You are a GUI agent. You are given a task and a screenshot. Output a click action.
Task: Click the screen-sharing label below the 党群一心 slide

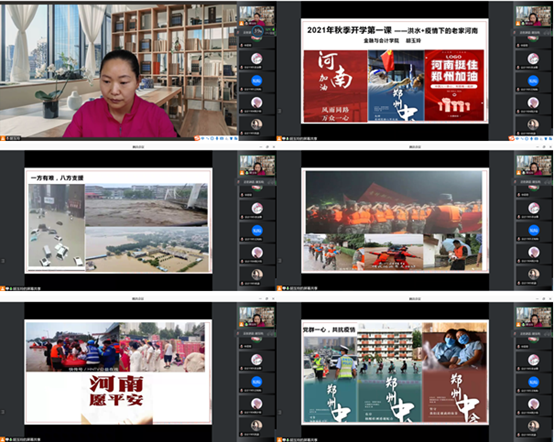click(x=303, y=440)
